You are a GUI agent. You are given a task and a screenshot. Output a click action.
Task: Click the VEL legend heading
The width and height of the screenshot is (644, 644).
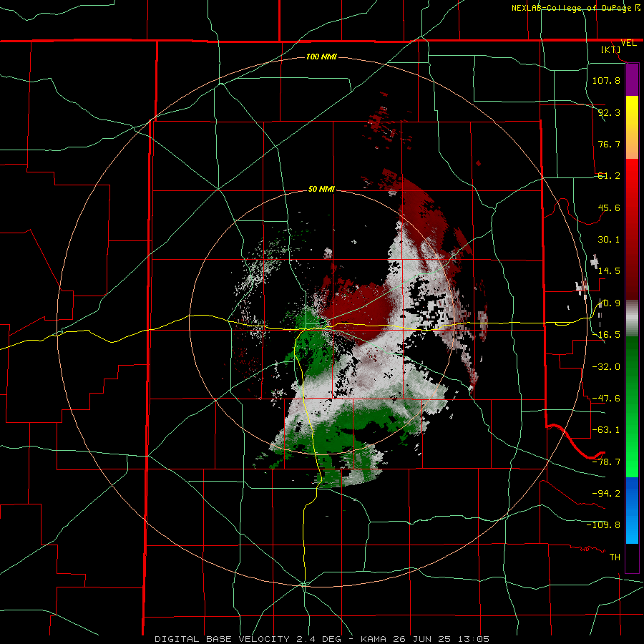[x=628, y=43]
